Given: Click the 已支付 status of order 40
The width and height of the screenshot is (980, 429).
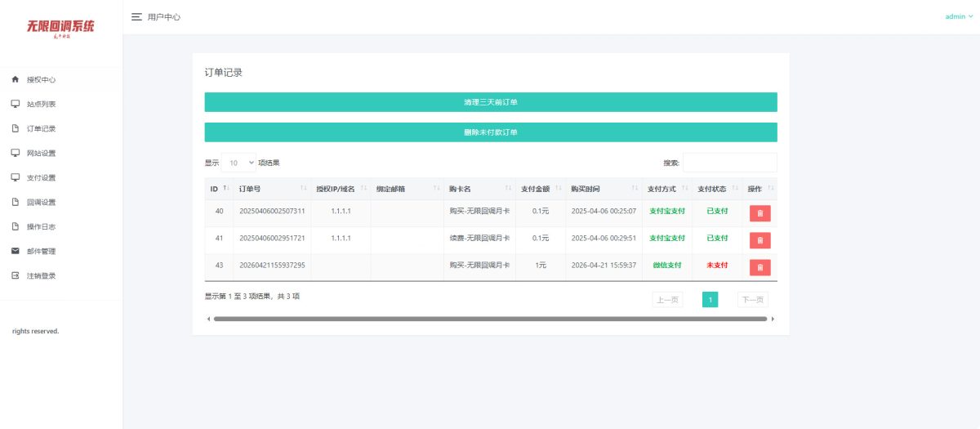Looking at the screenshot, I should point(717,212).
